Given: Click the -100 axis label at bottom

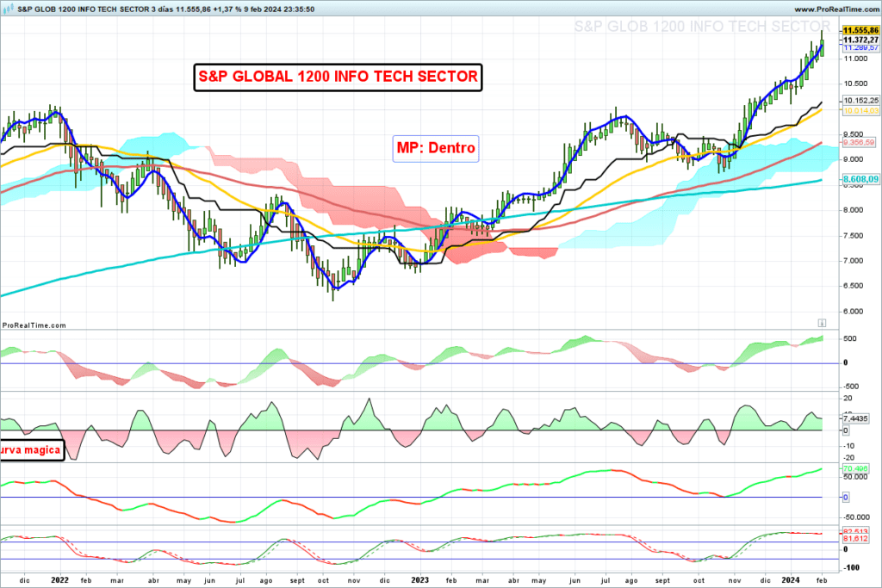Looking at the screenshot, I should click(x=851, y=567).
